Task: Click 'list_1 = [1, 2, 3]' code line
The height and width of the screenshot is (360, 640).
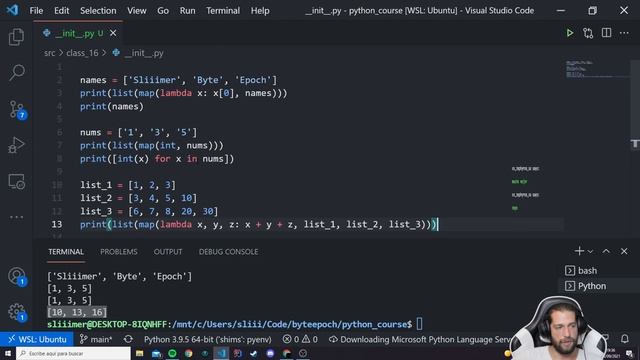Action: tap(128, 185)
